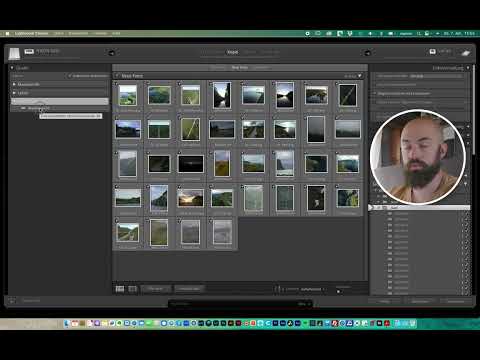Open Finder from the Dock
Screen dimensions: 480x360
click(x=67, y=323)
